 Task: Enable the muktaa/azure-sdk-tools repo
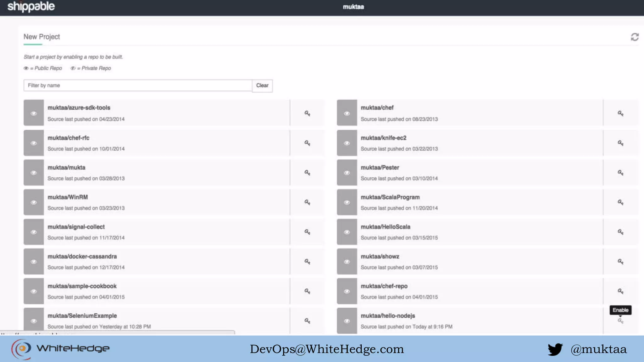click(307, 113)
